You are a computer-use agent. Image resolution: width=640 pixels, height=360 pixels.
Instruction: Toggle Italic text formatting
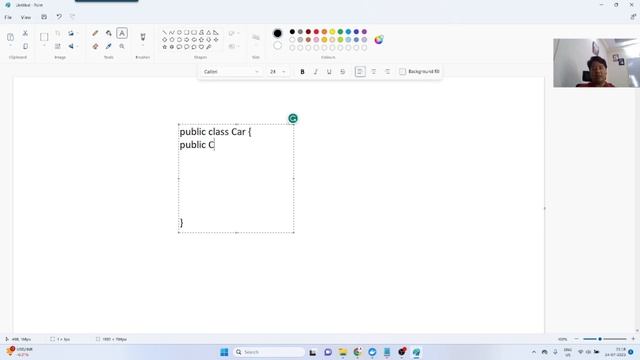[316, 71]
